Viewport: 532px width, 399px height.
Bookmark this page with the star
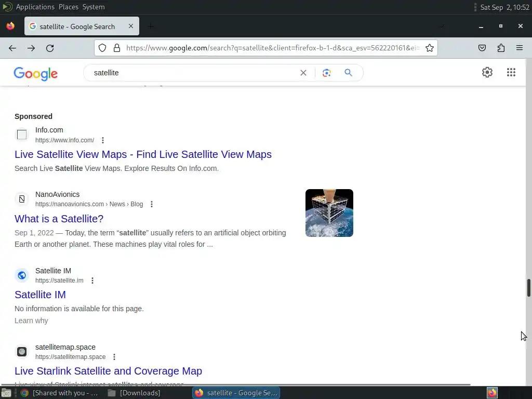coord(430,48)
